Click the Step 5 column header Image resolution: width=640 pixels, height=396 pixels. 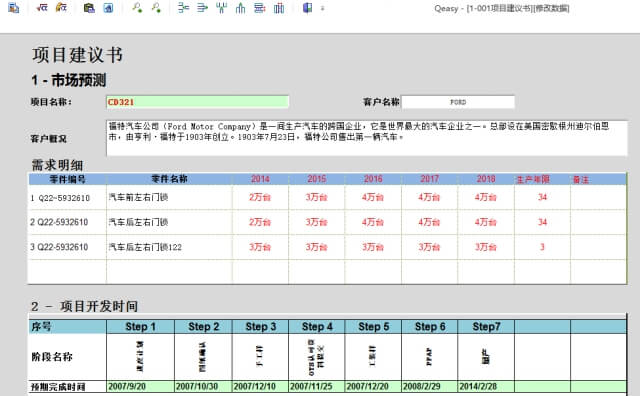point(373,327)
